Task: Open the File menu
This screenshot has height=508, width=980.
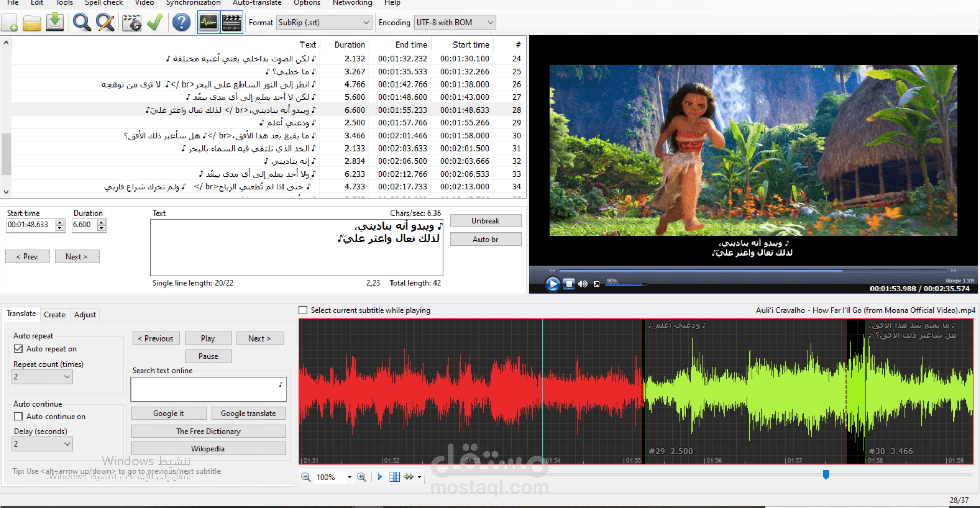Action: [13, 3]
